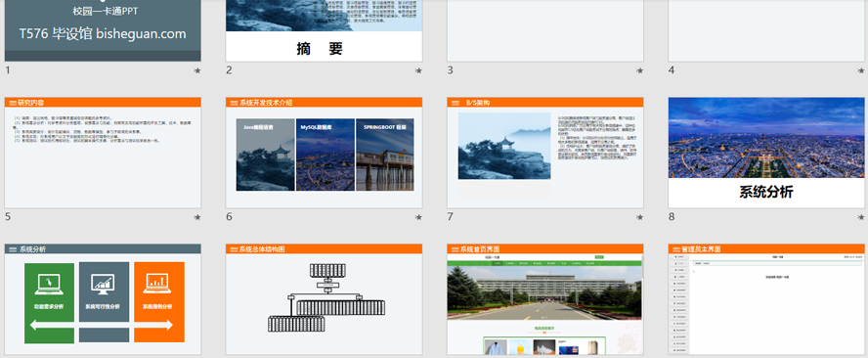Select the 管理员主界面 slide thumbnail

point(766,300)
